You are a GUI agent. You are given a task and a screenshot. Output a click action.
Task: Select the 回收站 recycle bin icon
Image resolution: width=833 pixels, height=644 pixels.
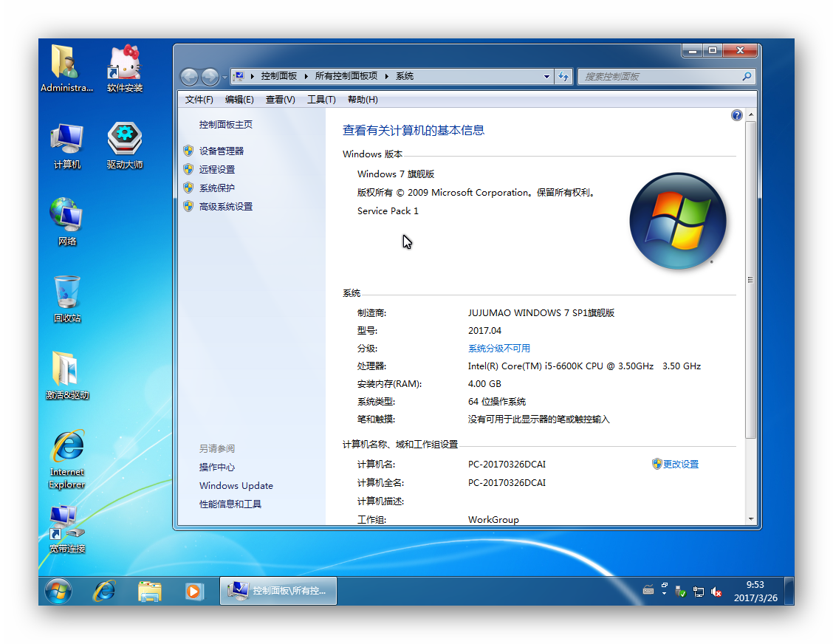pyautogui.click(x=67, y=298)
